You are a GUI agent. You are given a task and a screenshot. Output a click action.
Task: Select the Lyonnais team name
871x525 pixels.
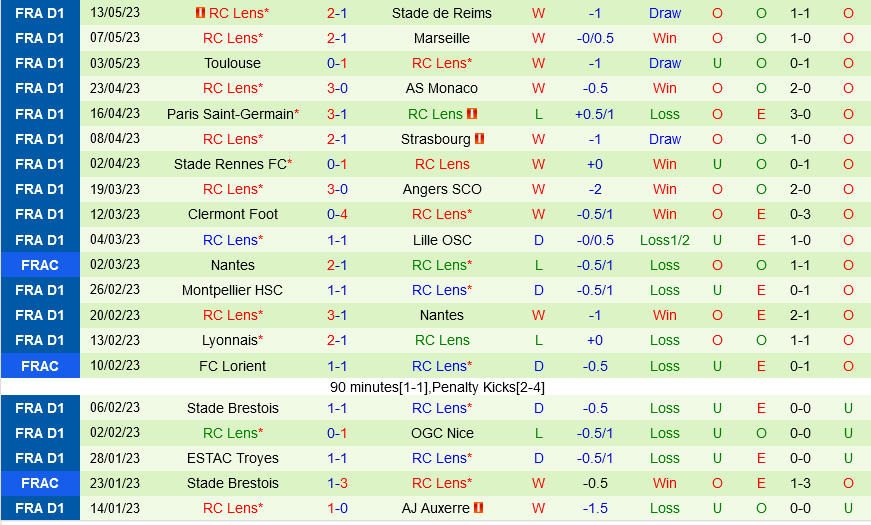(x=230, y=340)
